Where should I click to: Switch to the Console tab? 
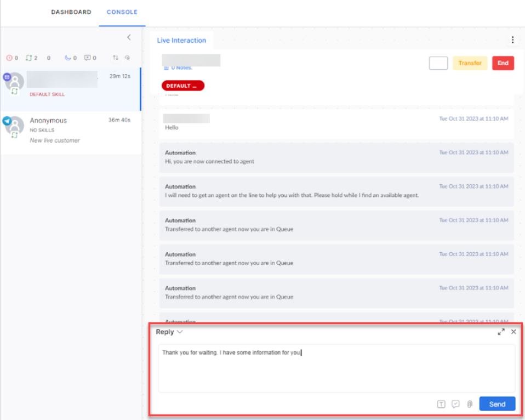122,12
